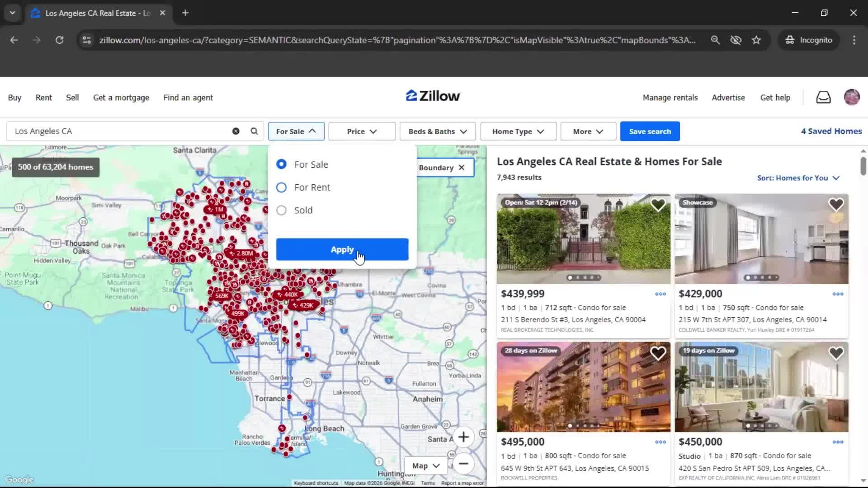868x488 pixels.
Task: Open more options on the $495,000 listing
Action: 660,442
